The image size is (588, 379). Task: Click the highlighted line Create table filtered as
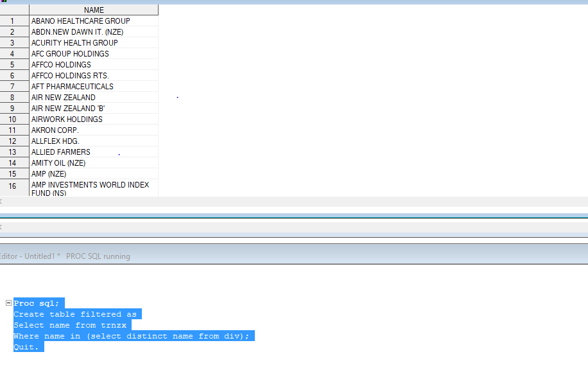pos(76,313)
